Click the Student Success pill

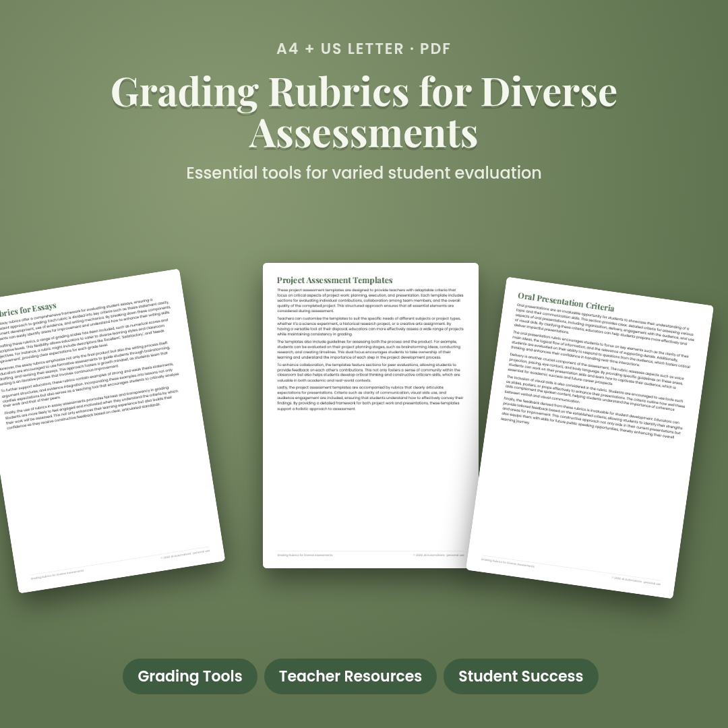(520, 676)
